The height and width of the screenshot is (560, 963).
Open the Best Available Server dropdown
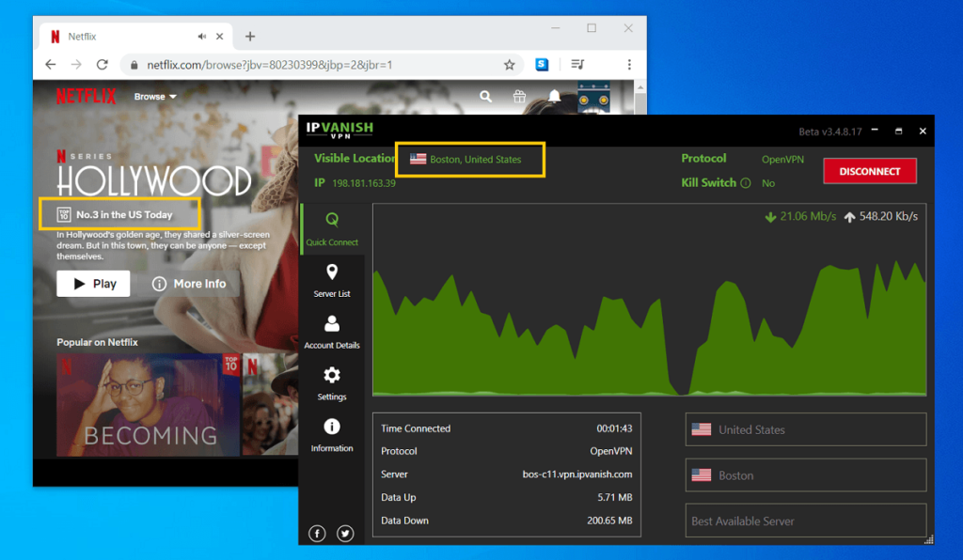click(x=806, y=521)
